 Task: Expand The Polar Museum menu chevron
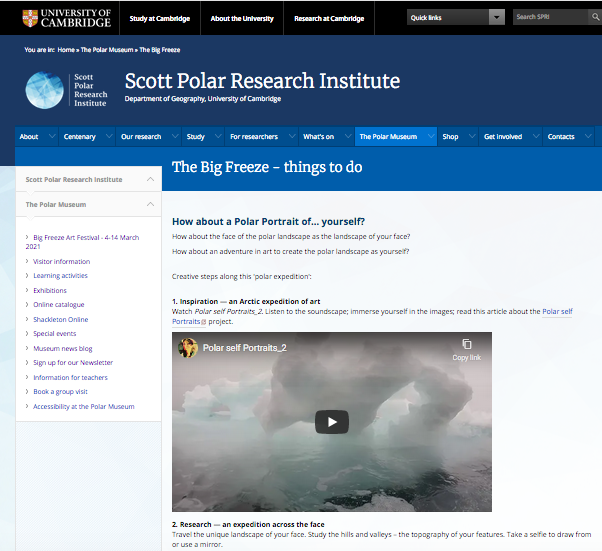[431, 136]
